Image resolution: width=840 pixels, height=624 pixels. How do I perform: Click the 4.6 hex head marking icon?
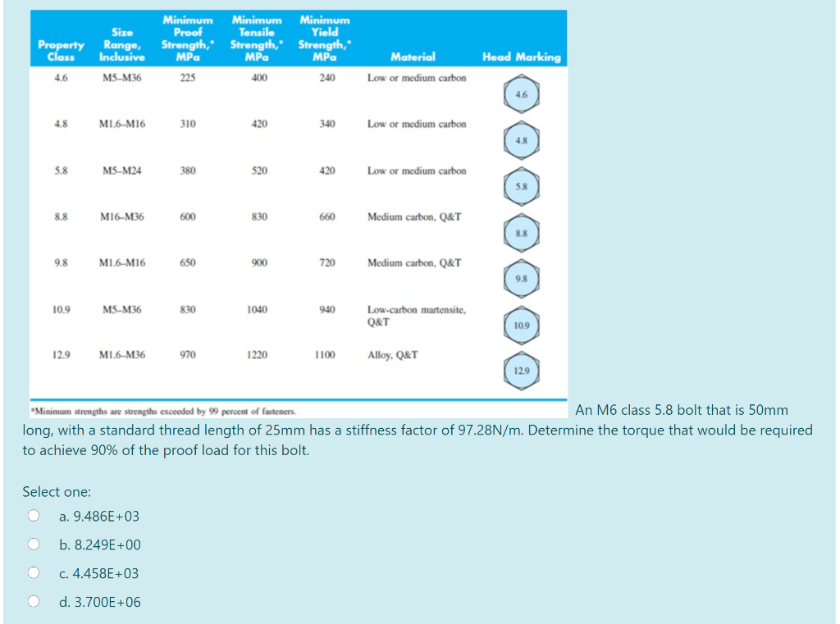[520, 93]
